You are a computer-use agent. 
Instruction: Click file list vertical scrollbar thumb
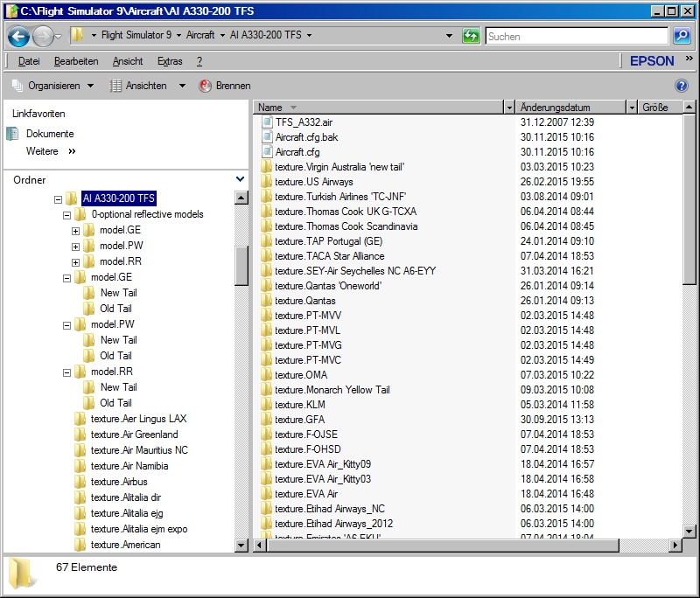pyautogui.click(x=689, y=198)
